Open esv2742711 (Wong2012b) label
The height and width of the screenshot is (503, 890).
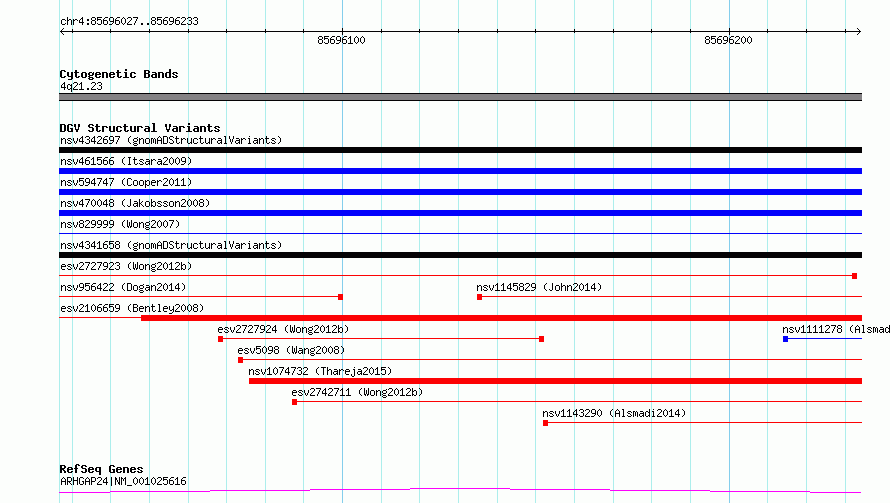[357, 392]
